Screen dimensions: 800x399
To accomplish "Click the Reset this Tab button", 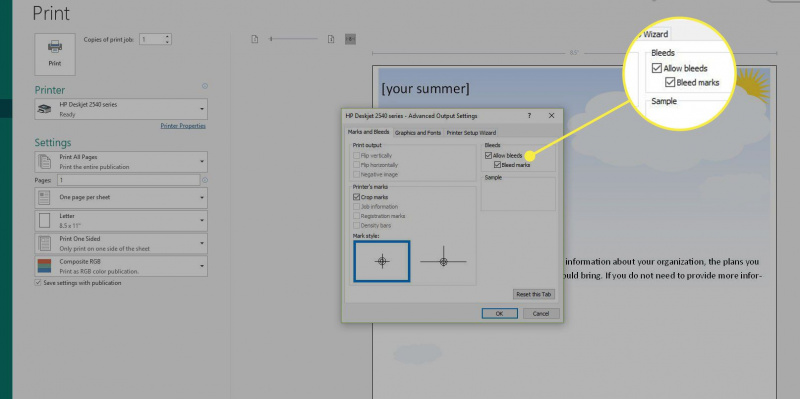I will 534,294.
